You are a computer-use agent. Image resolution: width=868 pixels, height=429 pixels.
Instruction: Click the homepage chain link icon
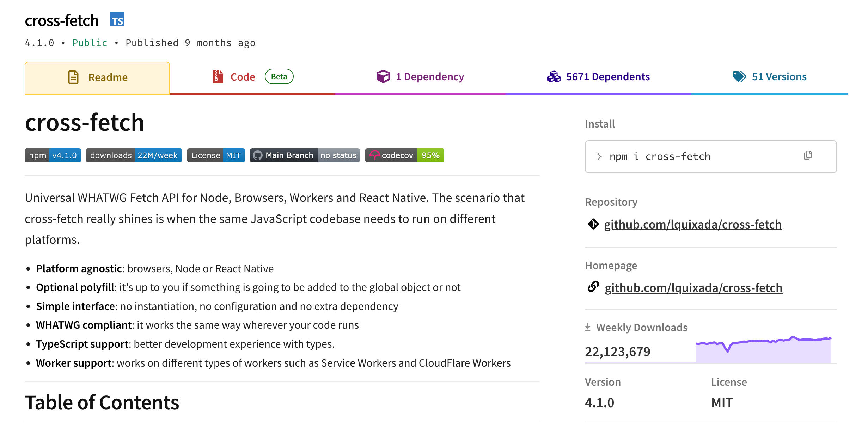coord(593,287)
